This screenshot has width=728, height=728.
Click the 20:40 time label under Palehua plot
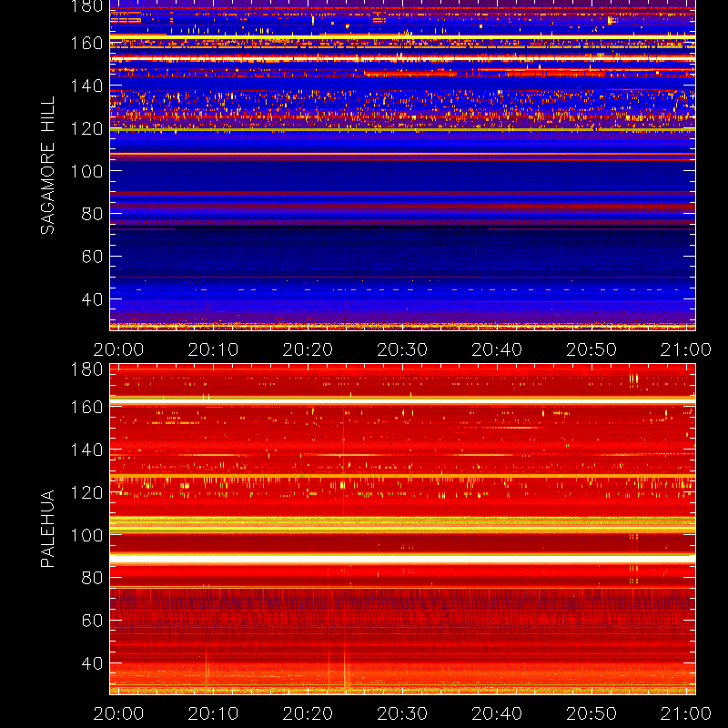(x=497, y=713)
